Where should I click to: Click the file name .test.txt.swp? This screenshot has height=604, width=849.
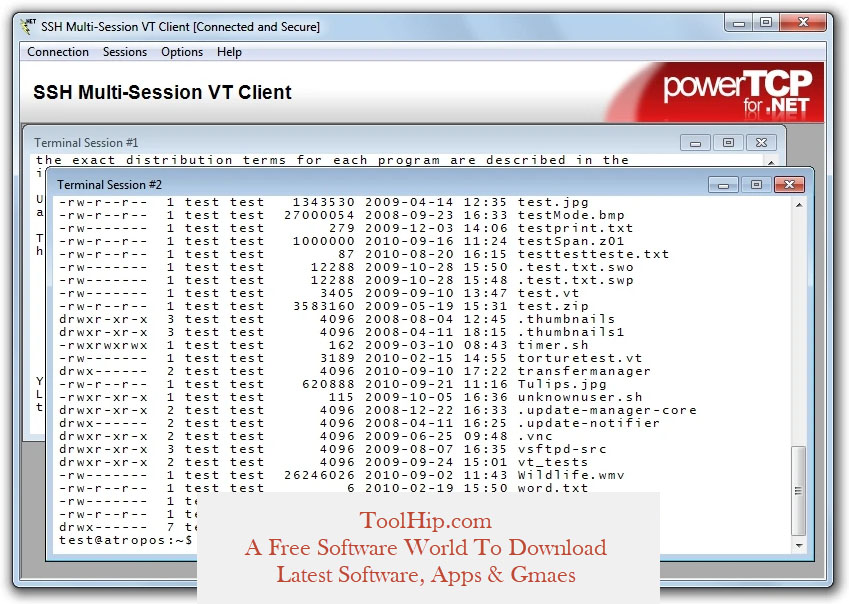click(575, 280)
